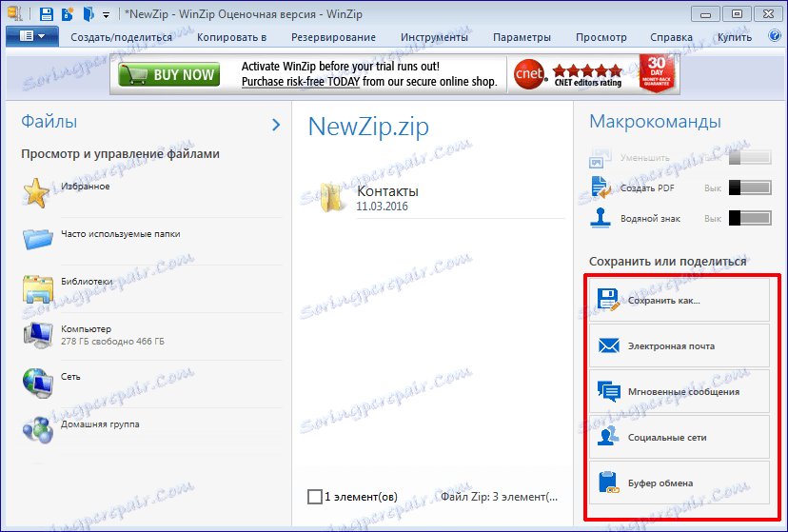Screen dimensions: 788x532
Task: Click the Контакты folder icon in archive
Action: tap(332, 197)
